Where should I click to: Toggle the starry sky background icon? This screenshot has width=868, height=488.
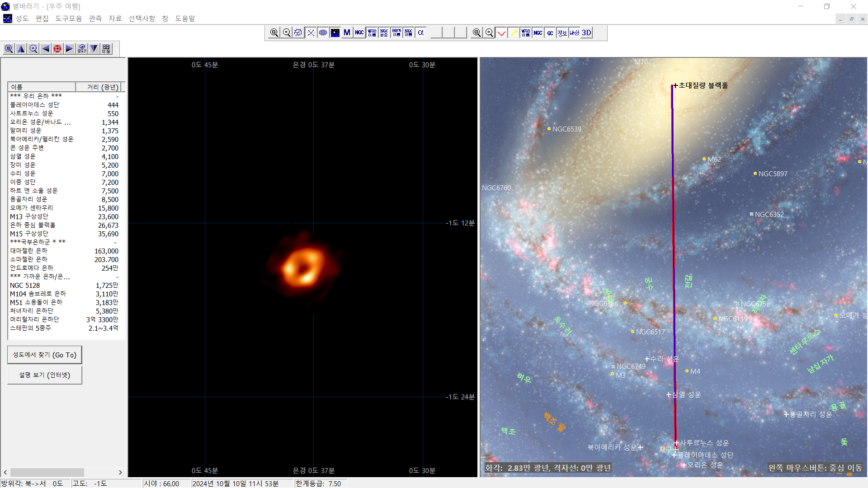tap(335, 33)
